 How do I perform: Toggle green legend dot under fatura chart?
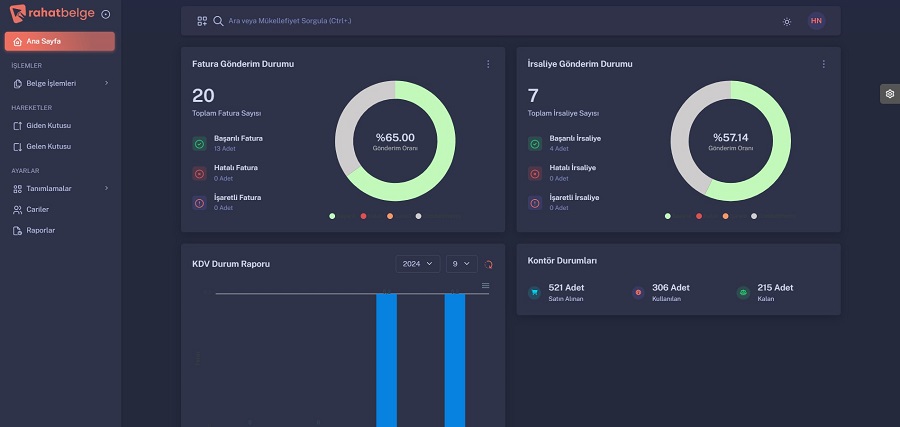332,216
